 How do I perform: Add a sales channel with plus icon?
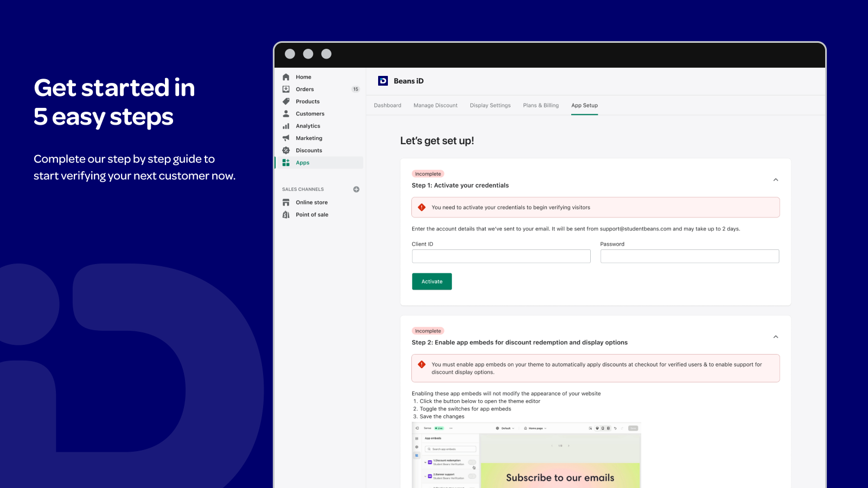[356, 189]
